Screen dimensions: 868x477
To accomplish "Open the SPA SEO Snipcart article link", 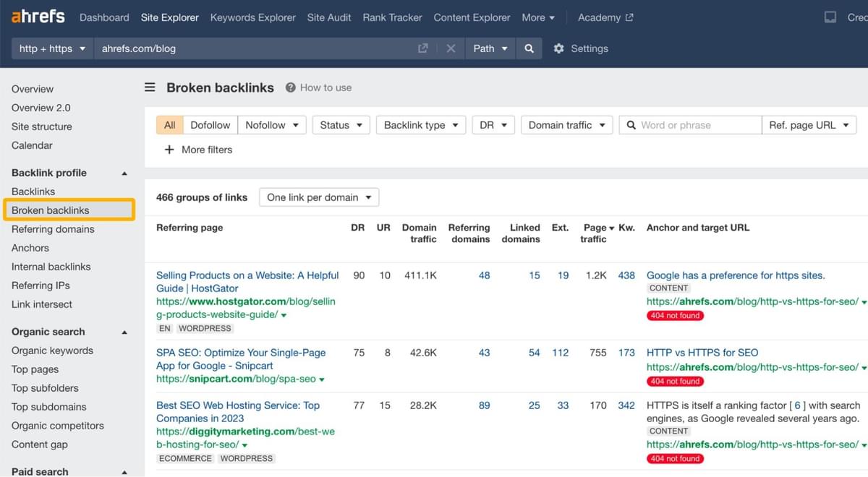I will click(241, 359).
